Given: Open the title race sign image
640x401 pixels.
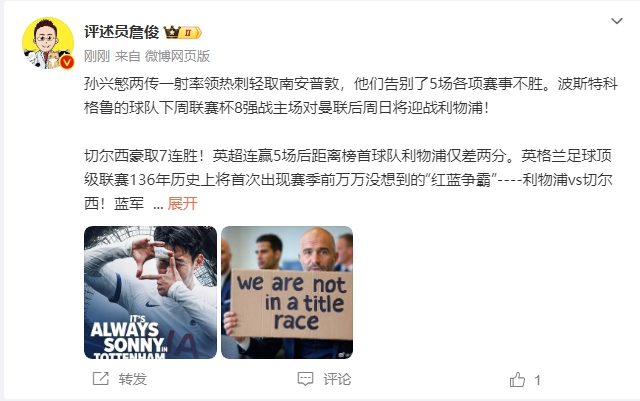Looking at the screenshot, I should coord(287,292).
